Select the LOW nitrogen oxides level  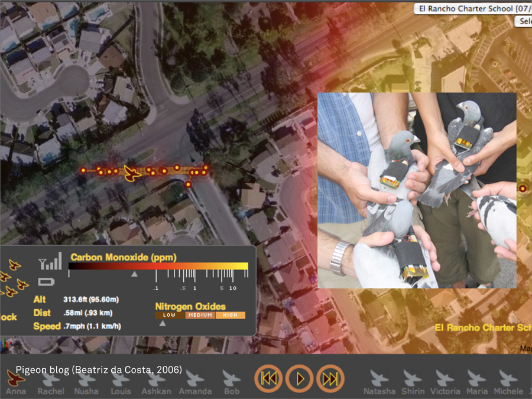170,315
